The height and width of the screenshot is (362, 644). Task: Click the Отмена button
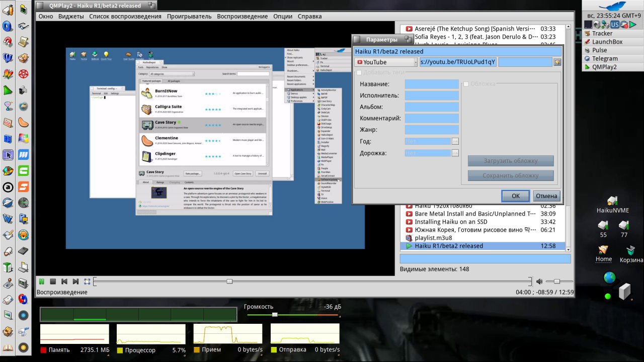[x=546, y=196]
